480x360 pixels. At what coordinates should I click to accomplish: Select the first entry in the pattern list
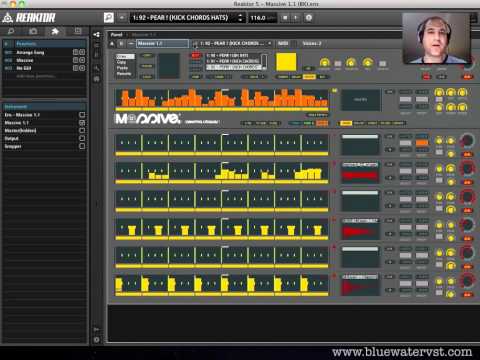233,56
